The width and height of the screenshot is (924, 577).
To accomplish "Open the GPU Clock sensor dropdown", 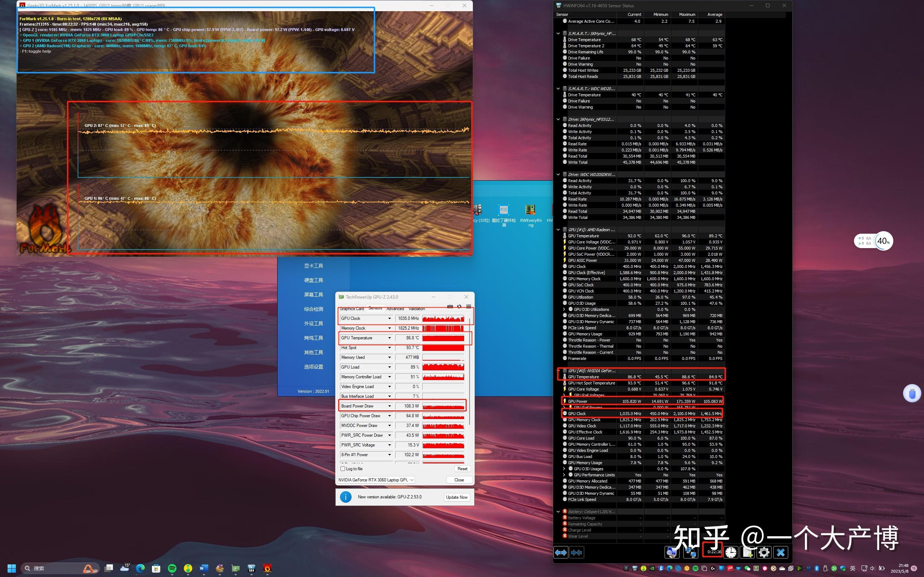I will click(x=389, y=318).
